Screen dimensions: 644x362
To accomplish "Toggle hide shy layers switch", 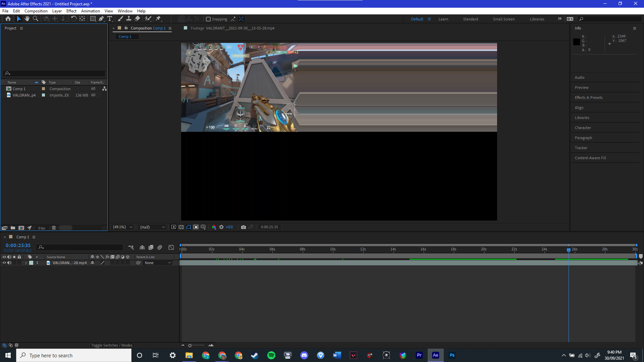I will [142, 247].
